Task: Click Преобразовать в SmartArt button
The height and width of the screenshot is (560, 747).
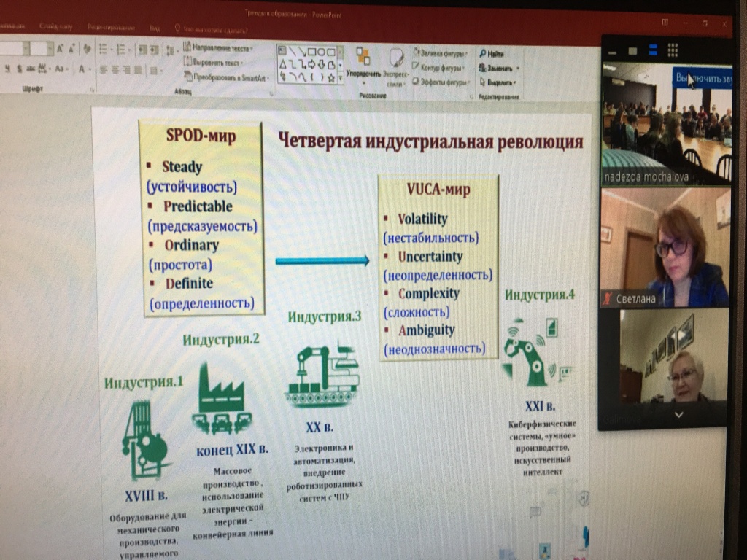Action: tap(226, 77)
